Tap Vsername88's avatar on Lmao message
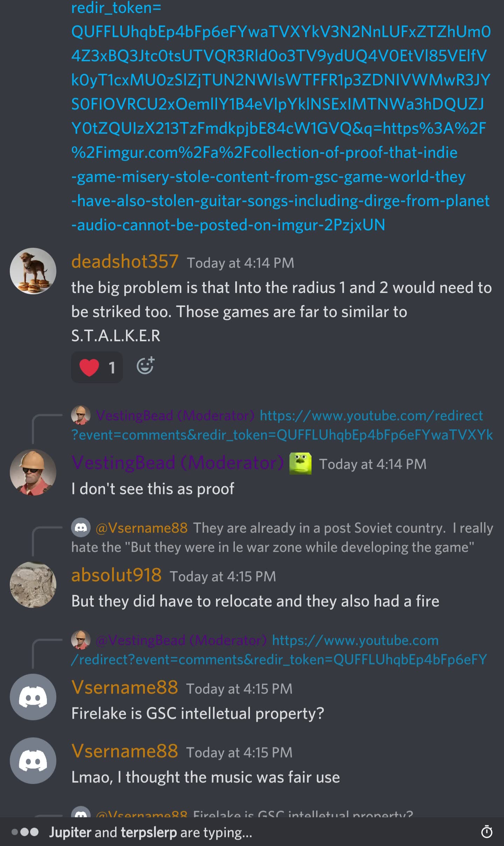504x846 pixels. coord(33,761)
